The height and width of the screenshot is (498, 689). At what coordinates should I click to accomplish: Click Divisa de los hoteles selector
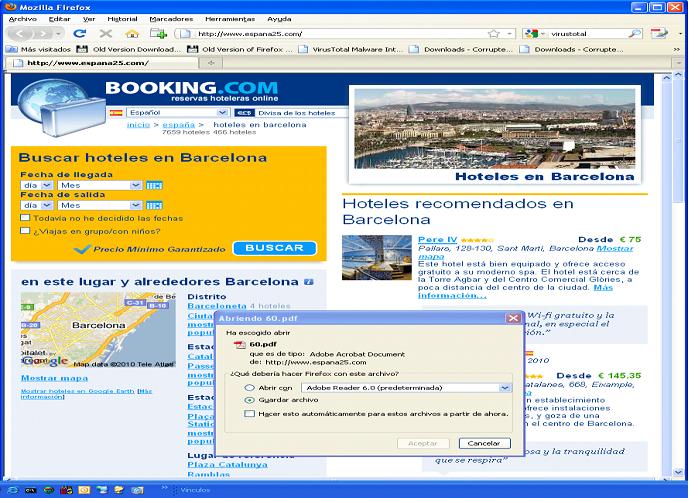290,113
